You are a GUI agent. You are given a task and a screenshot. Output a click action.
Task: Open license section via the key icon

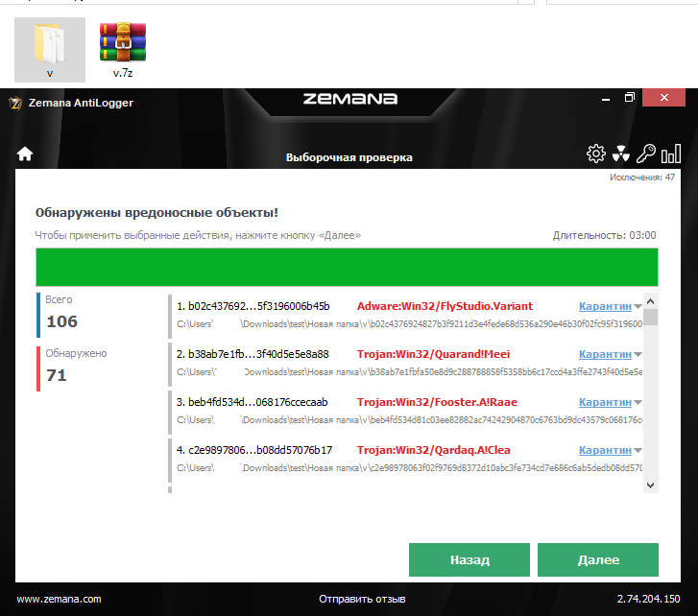coord(645,154)
